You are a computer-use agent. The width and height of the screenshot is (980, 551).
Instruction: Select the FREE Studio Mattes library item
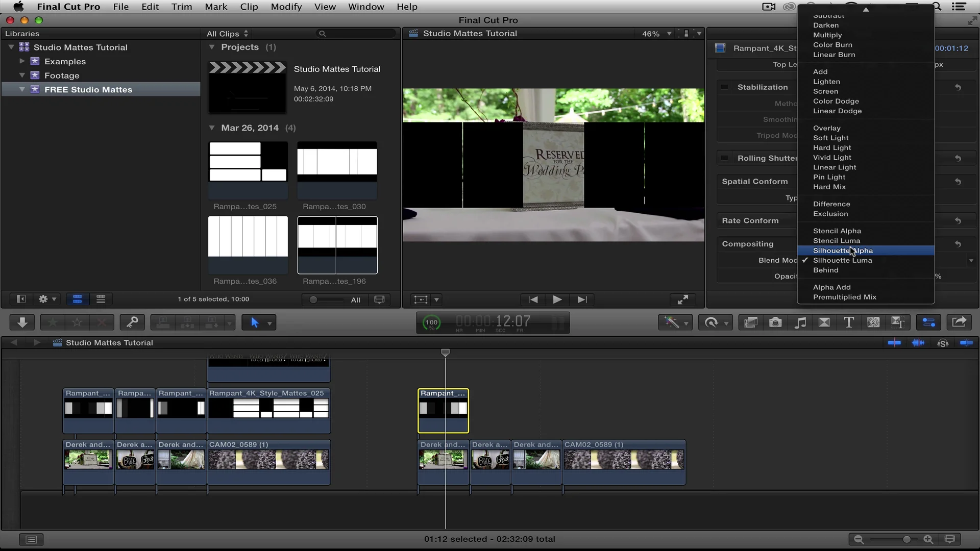click(x=88, y=89)
